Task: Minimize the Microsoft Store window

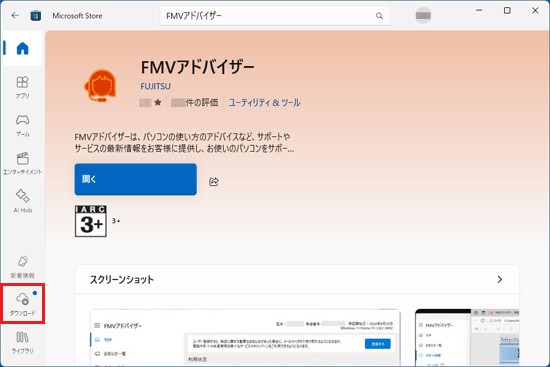Action: [x=479, y=11]
